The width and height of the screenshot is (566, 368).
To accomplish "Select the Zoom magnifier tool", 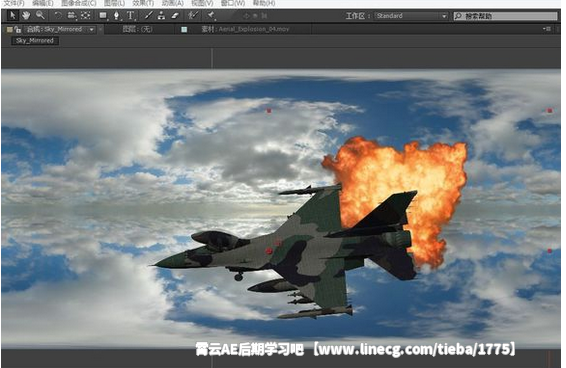I will [x=40, y=16].
